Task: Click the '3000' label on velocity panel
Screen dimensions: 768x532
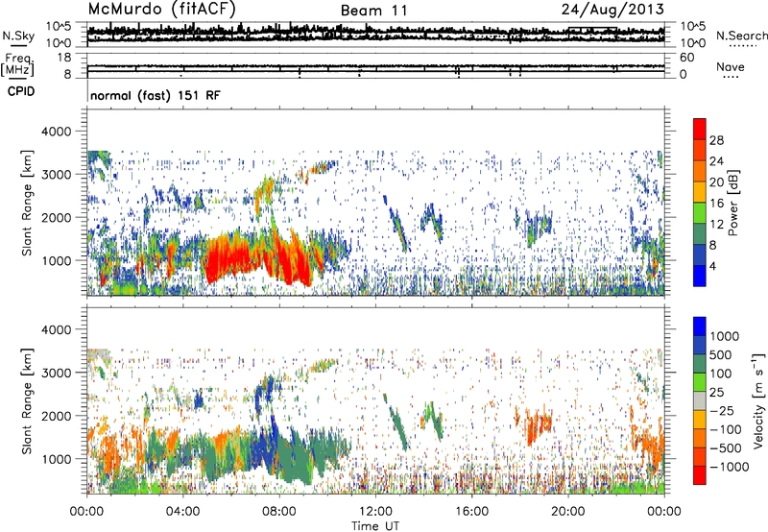Action: pyautogui.click(x=57, y=373)
